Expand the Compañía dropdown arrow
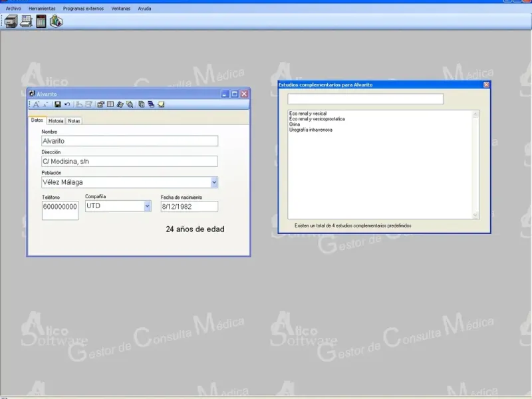The width and height of the screenshot is (532, 399). click(x=147, y=206)
